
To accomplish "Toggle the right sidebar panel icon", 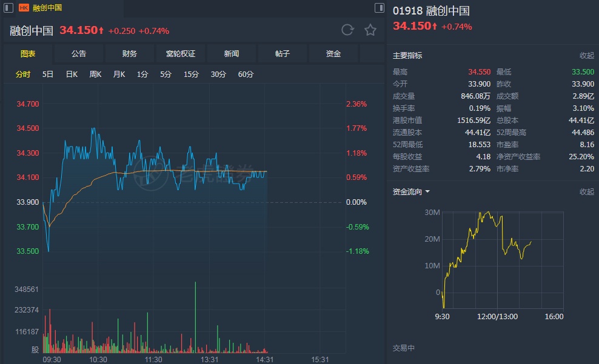I will pyautogui.click(x=379, y=8).
